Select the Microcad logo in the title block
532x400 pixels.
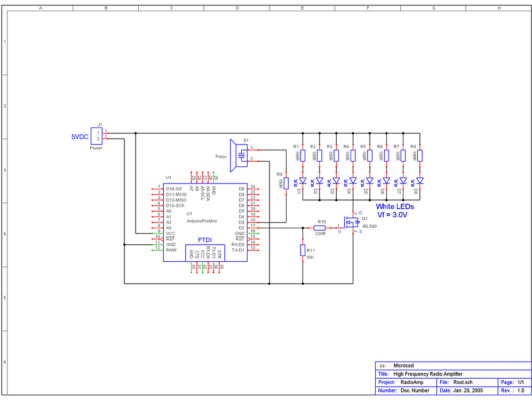(383, 366)
